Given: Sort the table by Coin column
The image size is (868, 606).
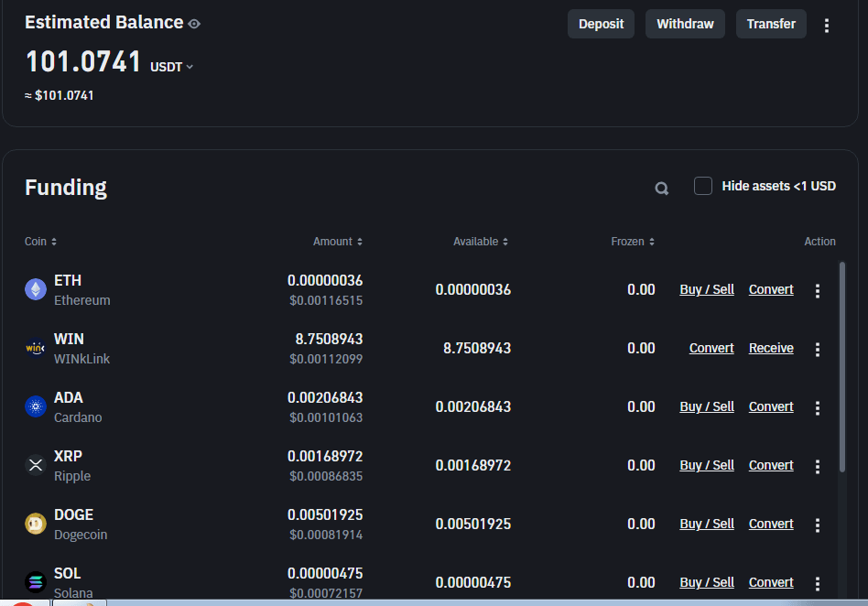Looking at the screenshot, I should [40, 242].
